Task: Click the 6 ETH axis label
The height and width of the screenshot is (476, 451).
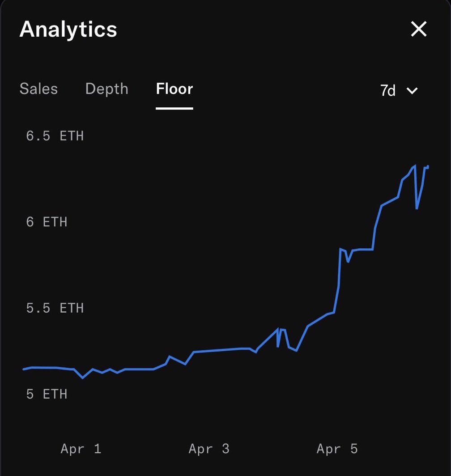Action: (47, 222)
